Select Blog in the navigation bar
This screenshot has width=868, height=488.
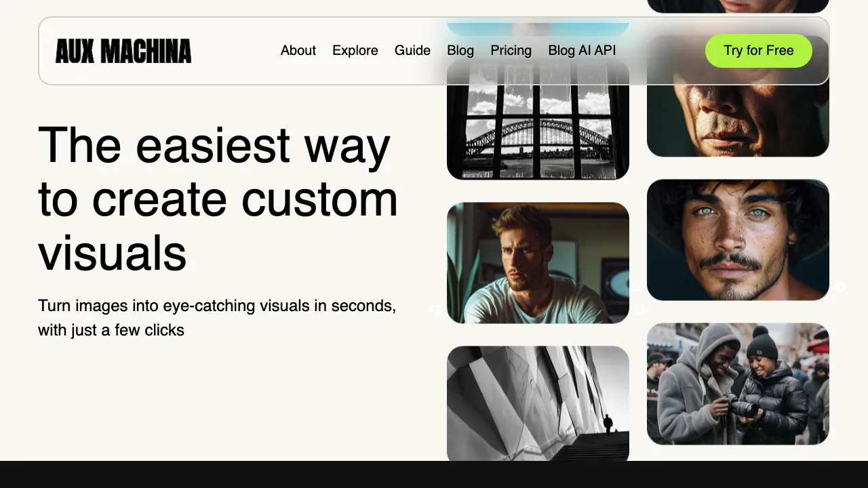[460, 51]
